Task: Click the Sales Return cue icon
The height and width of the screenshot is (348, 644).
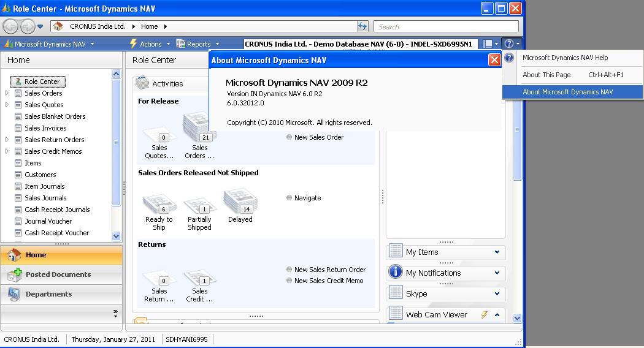Action: click(x=159, y=278)
